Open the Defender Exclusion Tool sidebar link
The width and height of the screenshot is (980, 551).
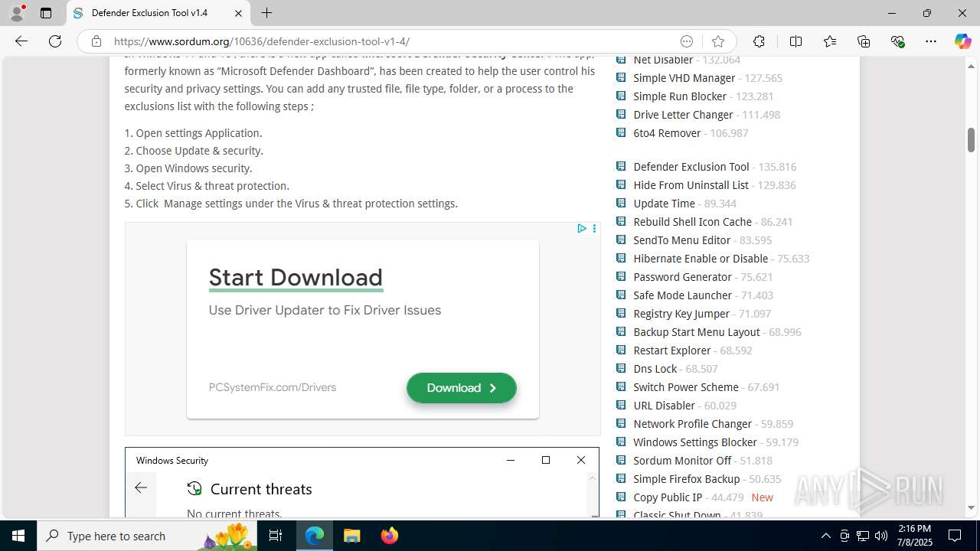691,167
